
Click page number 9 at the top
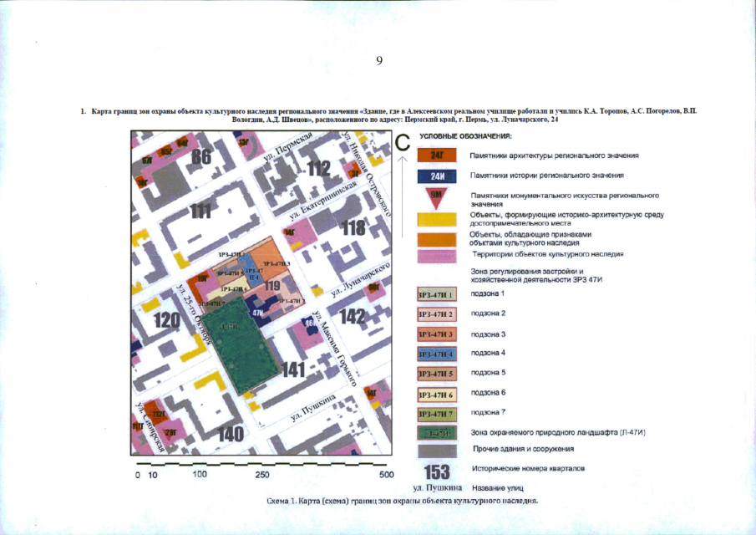point(379,60)
